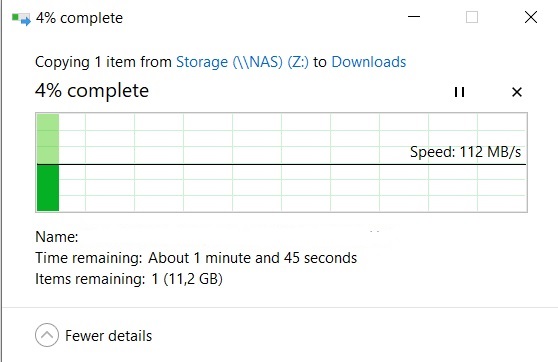Open the Storage (\\NAS) (Z:) source link
Viewport: 558px width, 362px height.
242,62
